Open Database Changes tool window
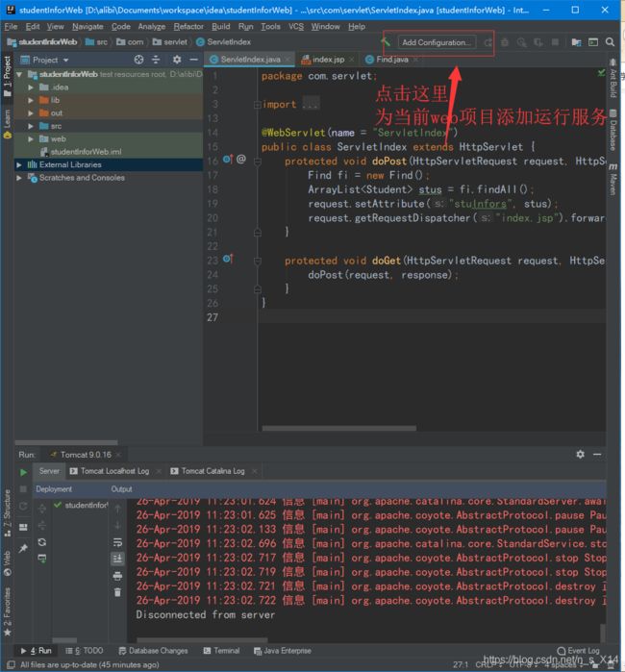This screenshot has height=672, width=625. coord(153,651)
